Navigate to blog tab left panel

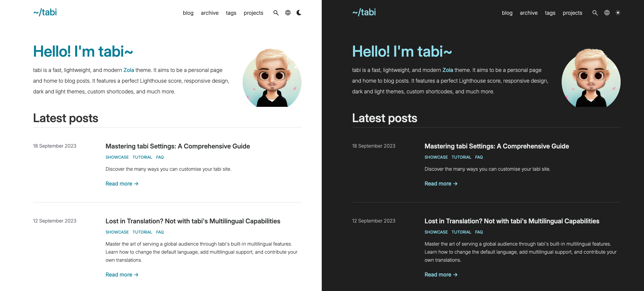[188, 12]
